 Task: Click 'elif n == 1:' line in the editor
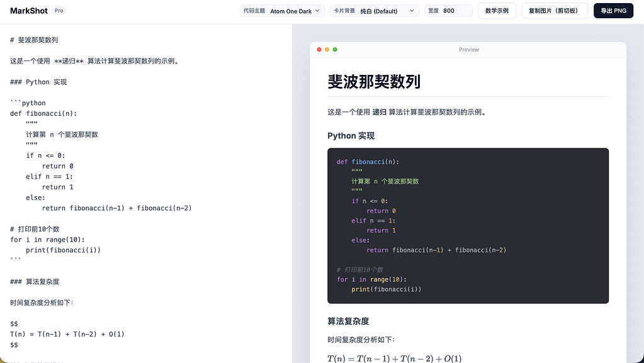[x=49, y=176]
